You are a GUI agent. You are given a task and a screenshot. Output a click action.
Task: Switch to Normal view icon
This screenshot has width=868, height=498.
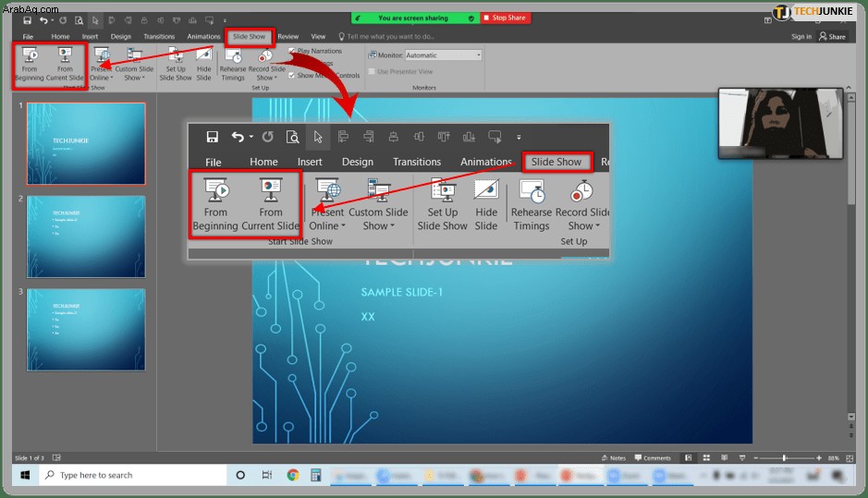688,458
